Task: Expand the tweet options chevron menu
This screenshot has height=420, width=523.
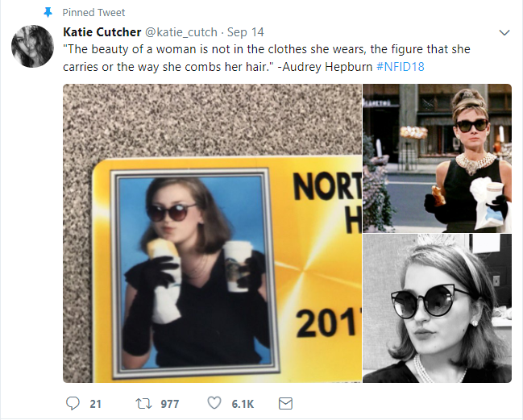Action: [504, 33]
